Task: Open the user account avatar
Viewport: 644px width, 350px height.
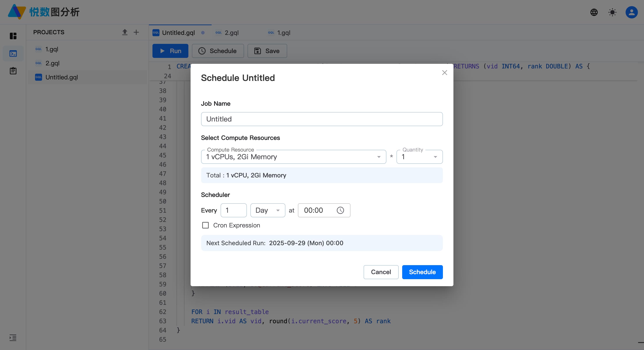Action: [x=631, y=12]
